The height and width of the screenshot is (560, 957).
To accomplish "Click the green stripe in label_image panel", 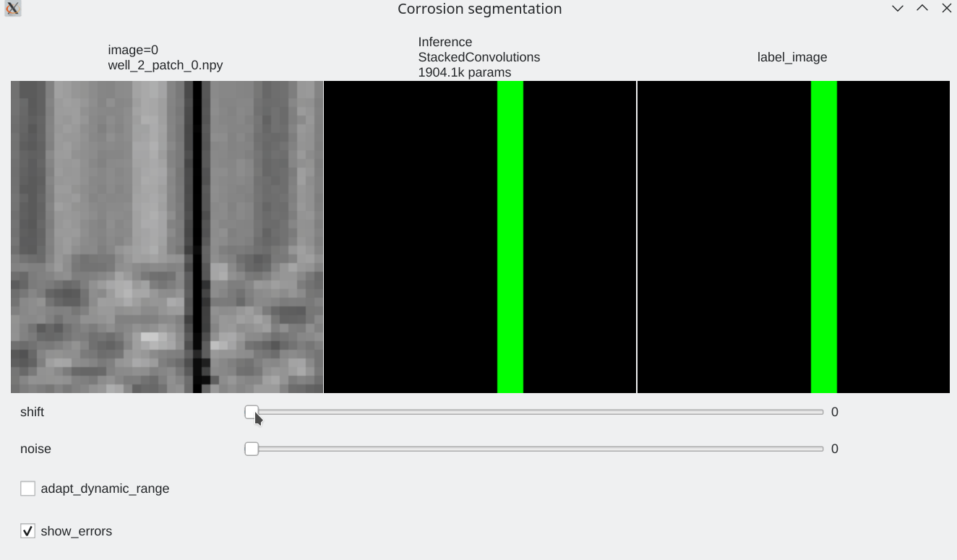I will (x=823, y=236).
